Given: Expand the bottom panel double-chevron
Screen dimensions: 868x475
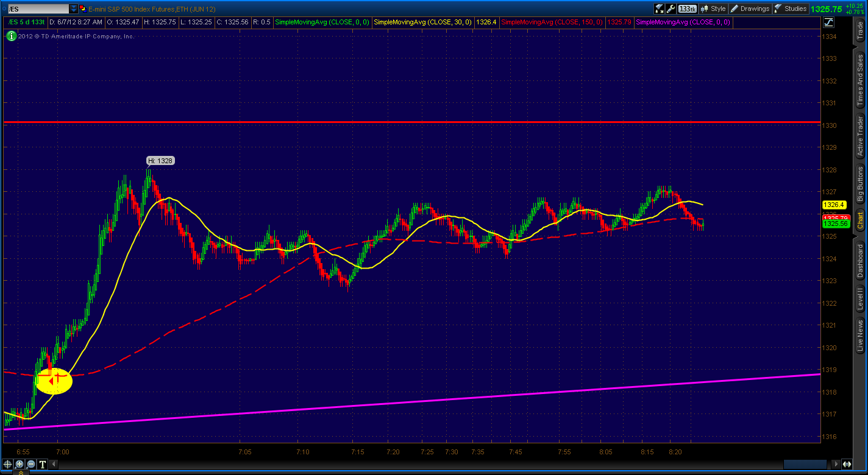Looking at the screenshot, I should [20, 473].
